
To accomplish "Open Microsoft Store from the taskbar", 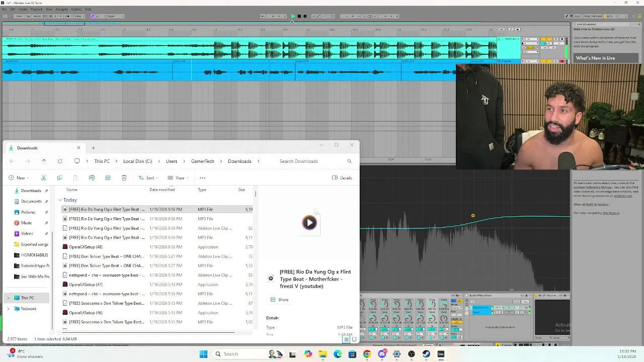I will 352,354.
